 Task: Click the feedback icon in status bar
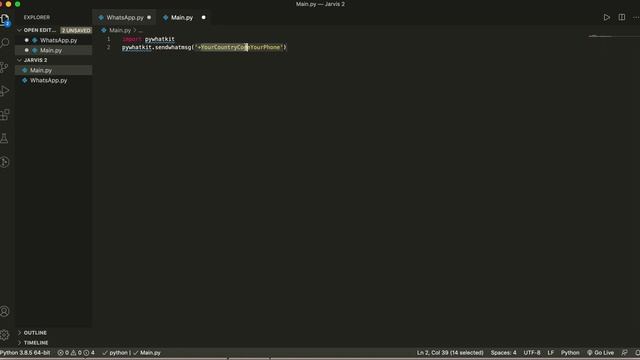coord(624,353)
